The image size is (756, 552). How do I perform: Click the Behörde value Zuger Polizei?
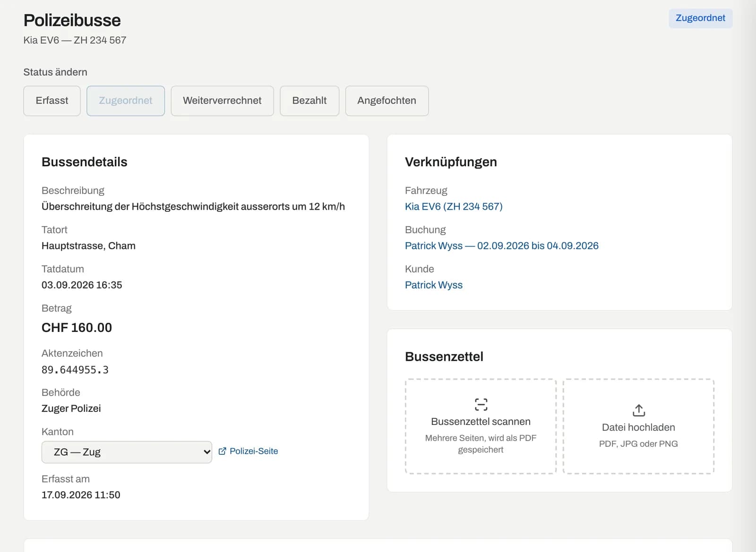[71, 408]
